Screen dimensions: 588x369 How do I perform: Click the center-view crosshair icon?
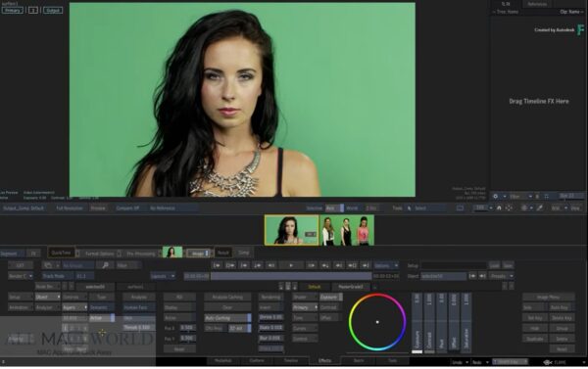coord(509,208)
